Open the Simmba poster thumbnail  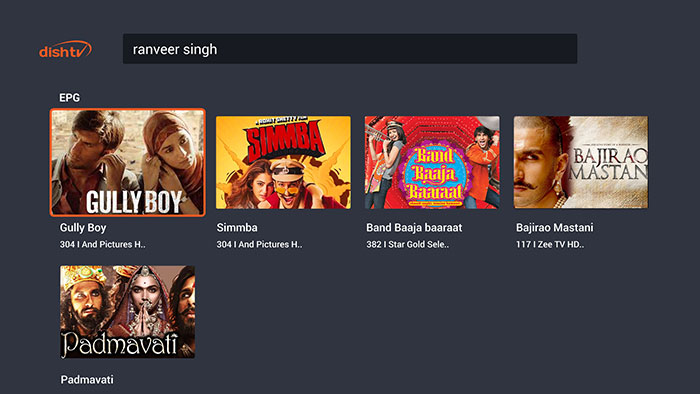283,162
